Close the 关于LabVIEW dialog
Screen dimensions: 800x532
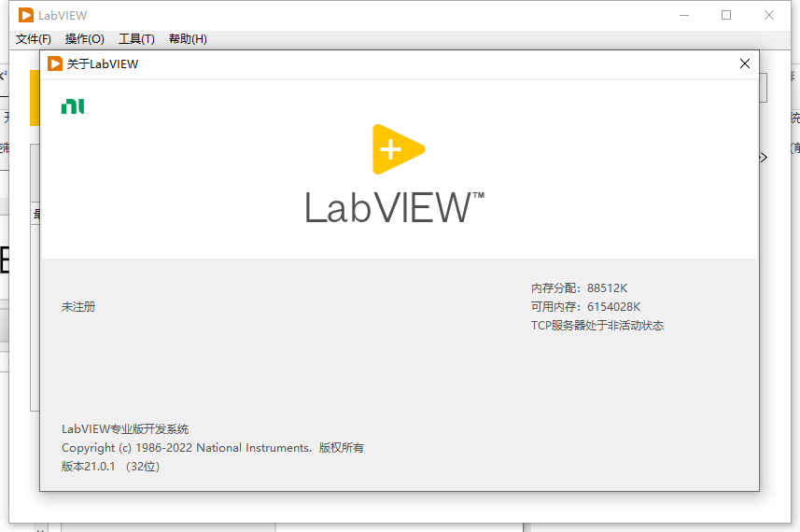[745, 63]
